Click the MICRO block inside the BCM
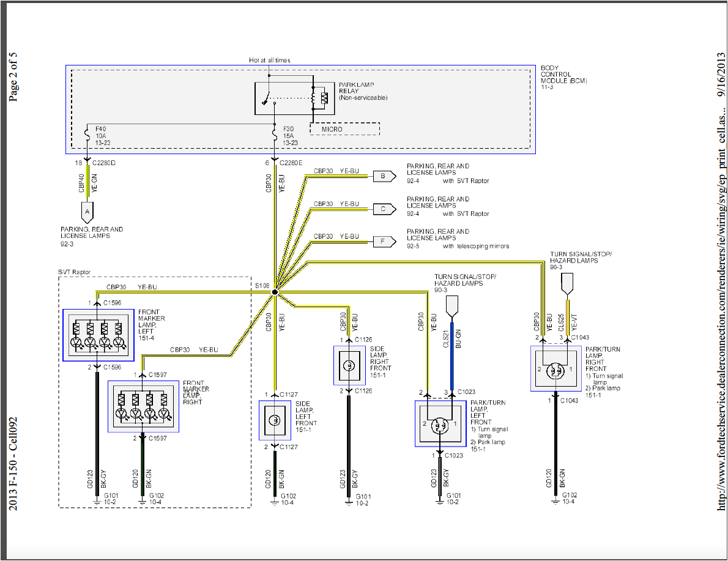The image size is (728, 561). tap(343, 129)
